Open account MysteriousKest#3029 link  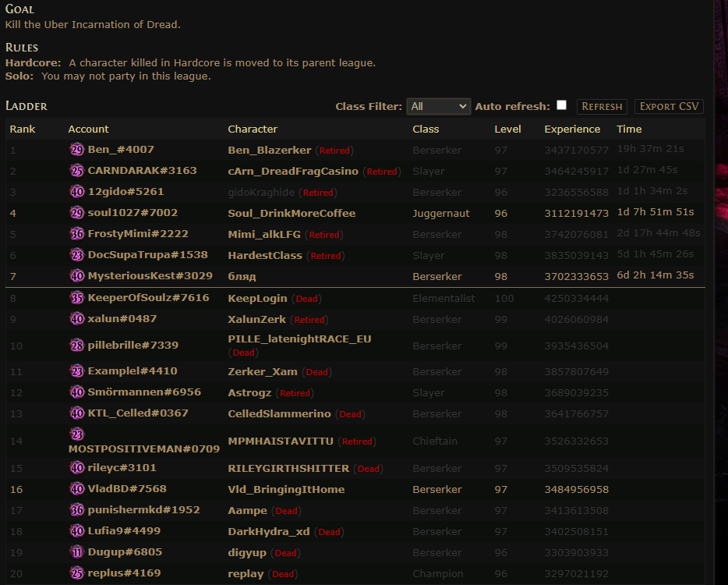150,276
